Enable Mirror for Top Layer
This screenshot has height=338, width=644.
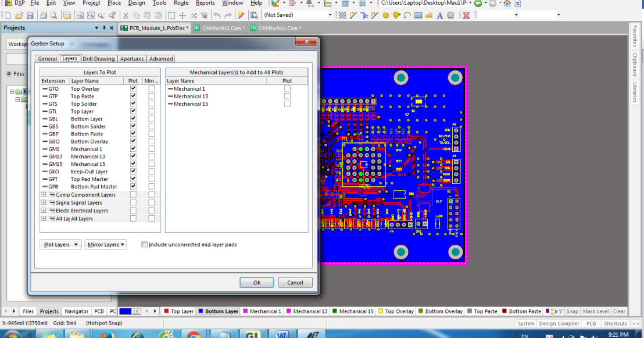[152, 111]
